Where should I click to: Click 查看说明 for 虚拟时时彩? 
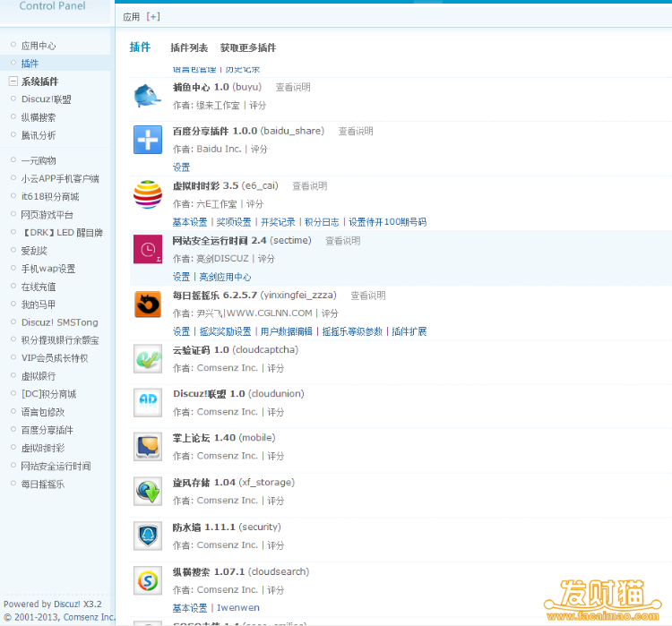click(x=309, y=185)
